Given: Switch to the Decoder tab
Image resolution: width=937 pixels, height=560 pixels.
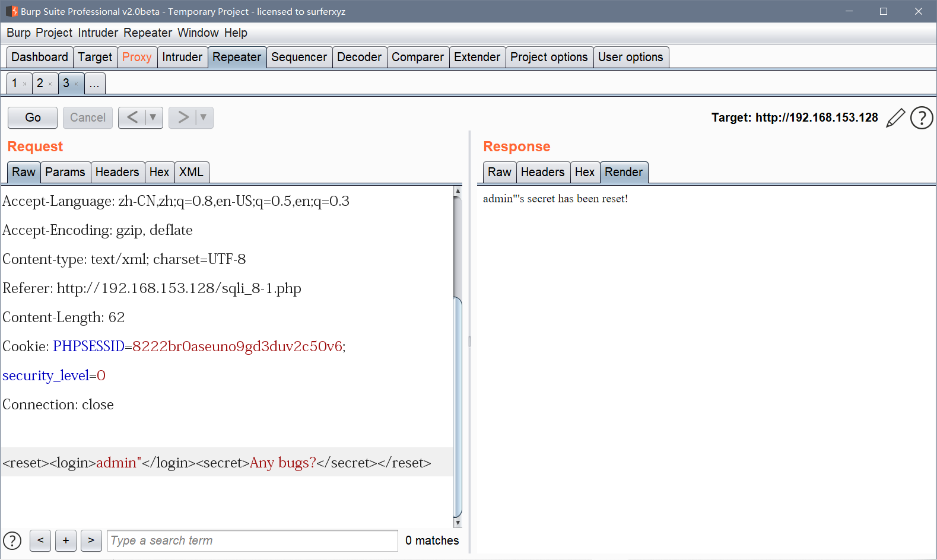Looking at the screenshot, I should [360, 57].
